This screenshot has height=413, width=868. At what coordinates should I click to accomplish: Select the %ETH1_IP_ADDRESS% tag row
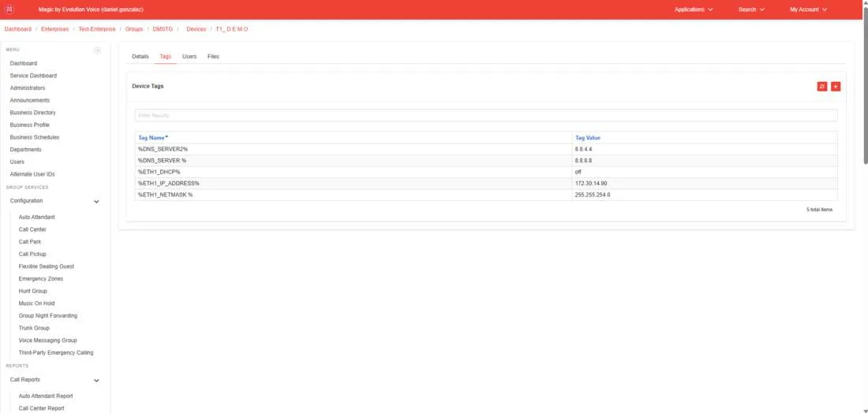click(485, 183)
